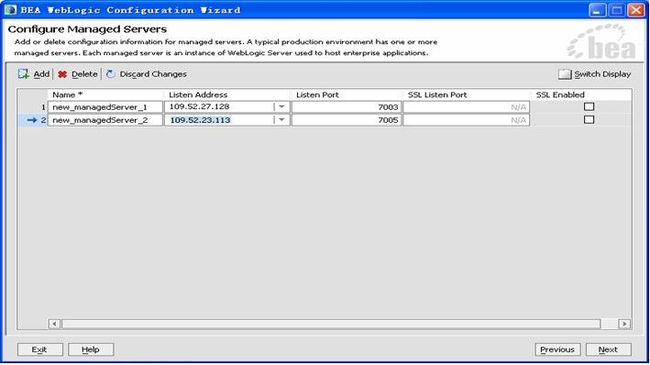Click horizontal scrollbar left arrow
The height and width of the screenshot is (365, 650).
(54, 324)
